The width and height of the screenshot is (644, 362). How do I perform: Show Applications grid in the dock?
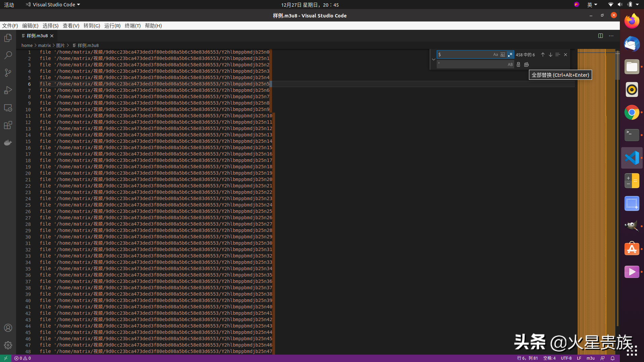pos(632,350)
